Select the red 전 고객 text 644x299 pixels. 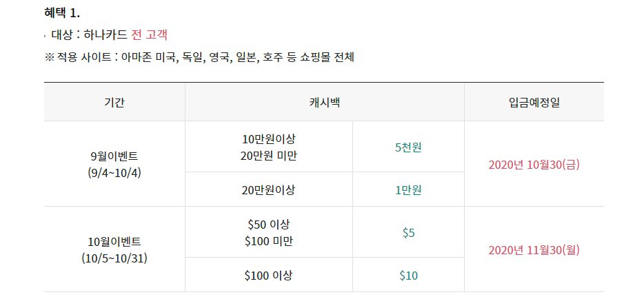150,34
